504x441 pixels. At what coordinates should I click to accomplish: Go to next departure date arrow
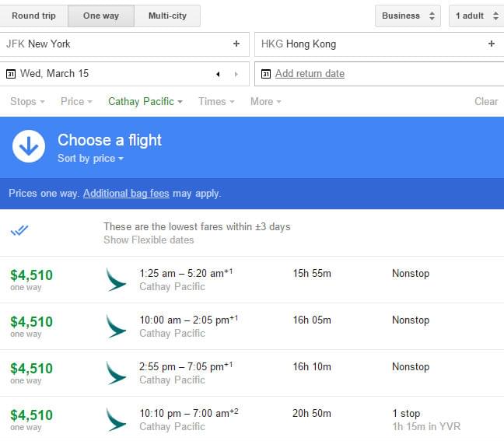236,74
